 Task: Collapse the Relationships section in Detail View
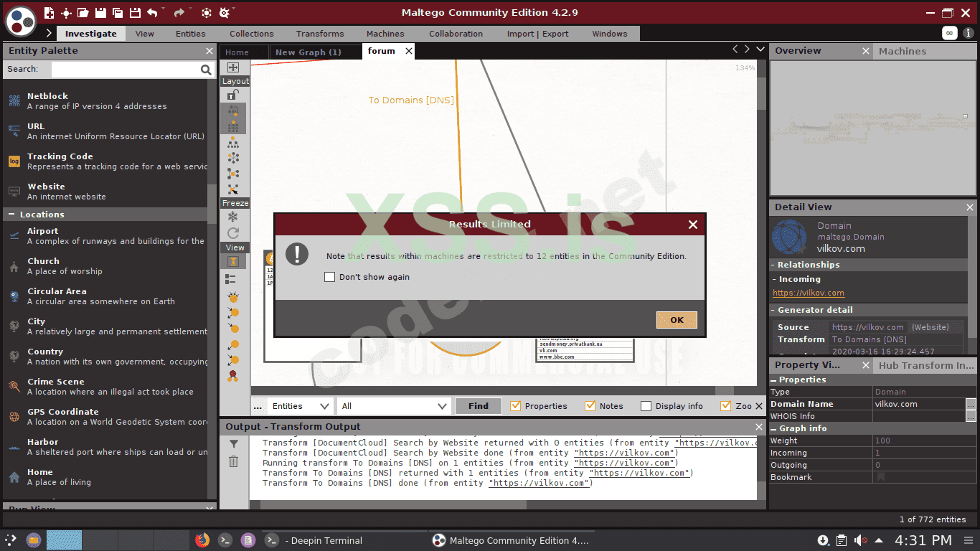pos(774,265)
